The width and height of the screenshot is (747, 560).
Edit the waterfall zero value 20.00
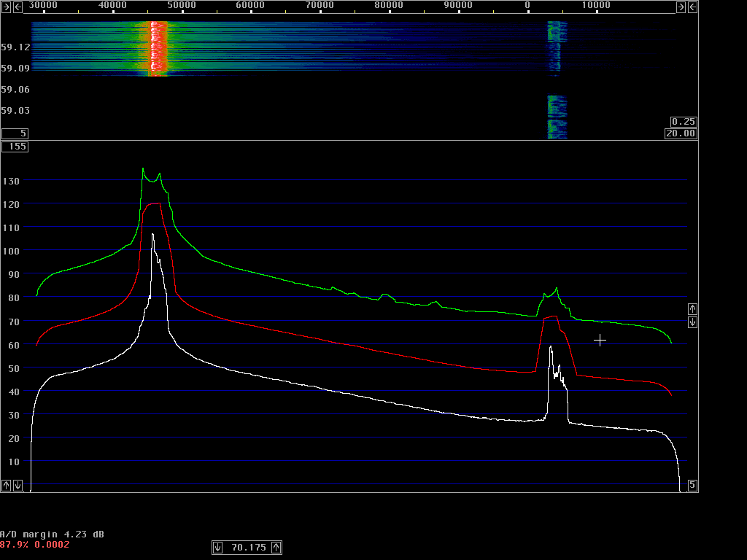pos(681,133)
